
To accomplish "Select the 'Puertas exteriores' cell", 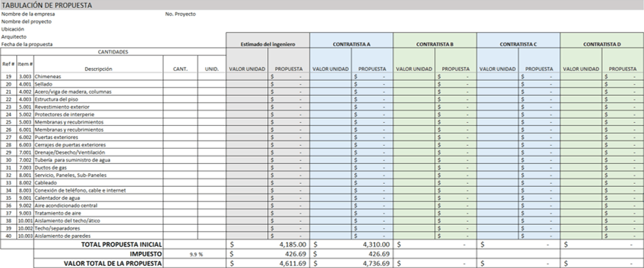I will click(98, 137).
